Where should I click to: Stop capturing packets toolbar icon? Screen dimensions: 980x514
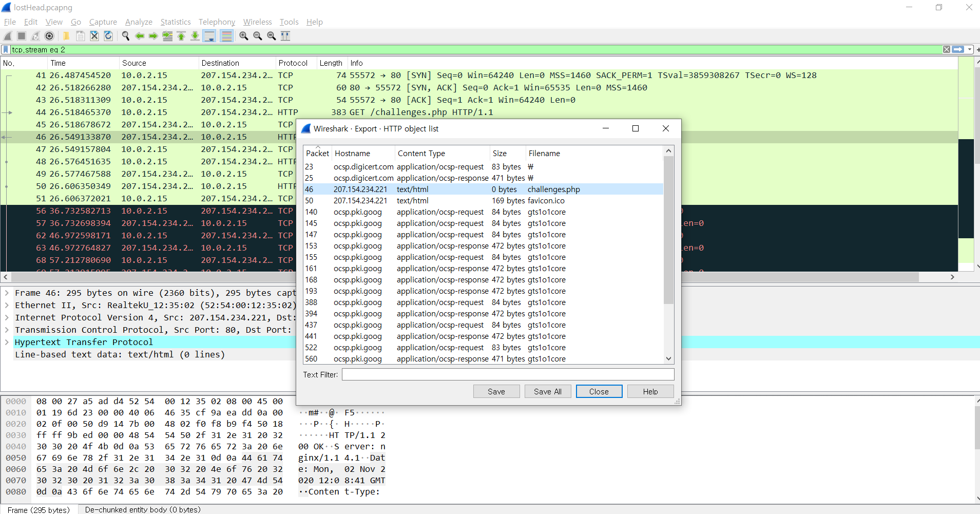coord(22,36)
